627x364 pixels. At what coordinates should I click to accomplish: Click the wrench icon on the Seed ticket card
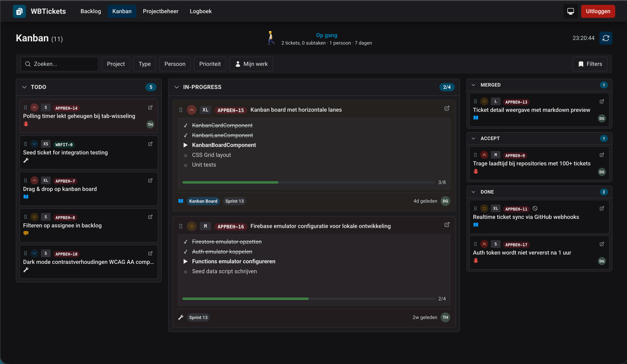tap(26, 160)
